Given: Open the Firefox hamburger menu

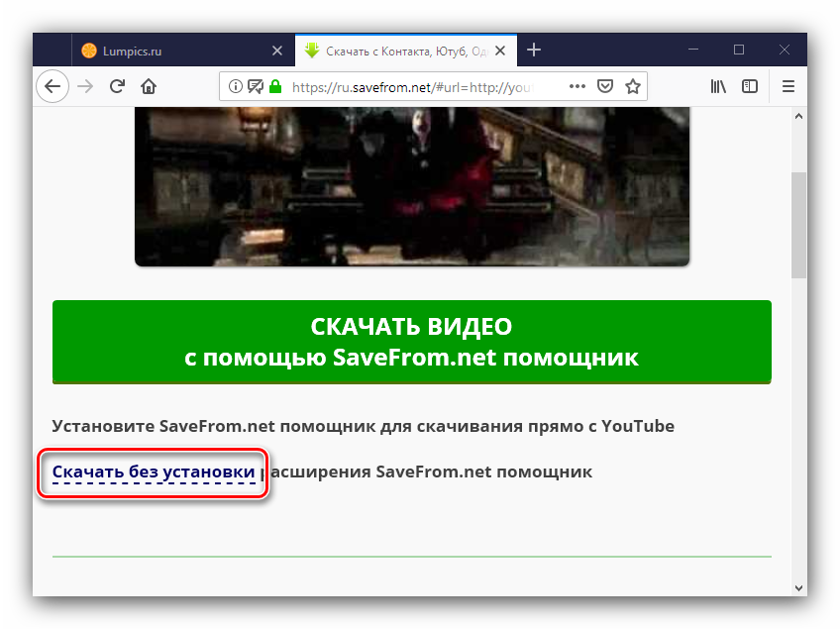Looking at the screenshot, I should [788, 86].
